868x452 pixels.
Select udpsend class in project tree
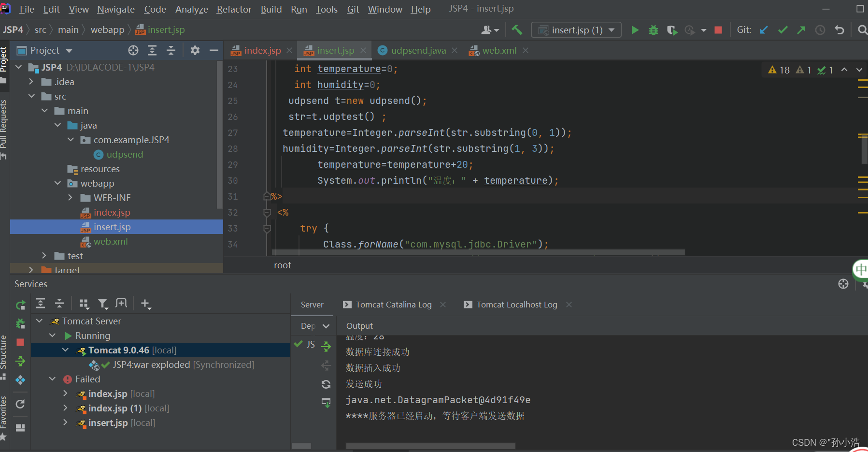pyautogui.click(x=125, y=154)
